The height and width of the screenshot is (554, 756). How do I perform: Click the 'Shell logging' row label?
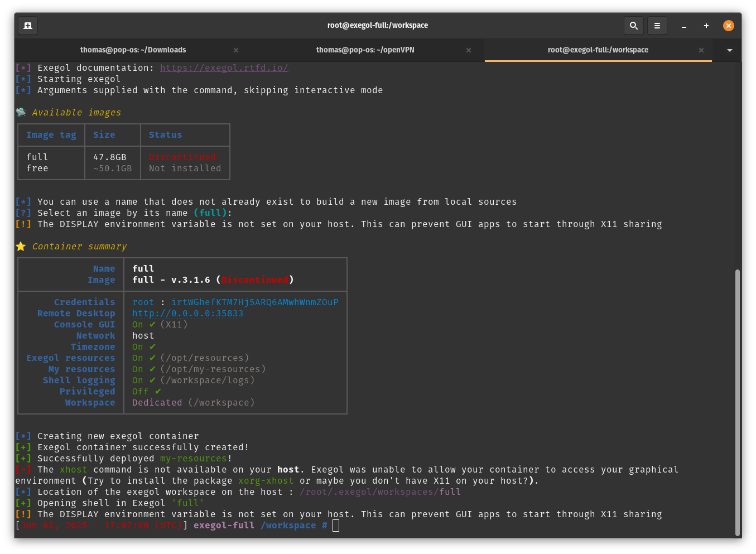(79, 380)
